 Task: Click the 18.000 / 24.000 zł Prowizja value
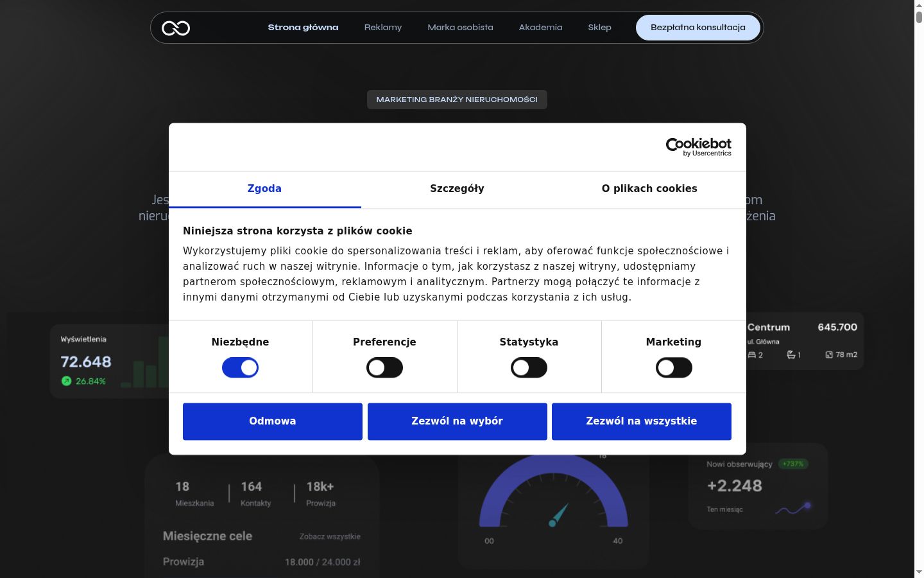(x=323, y=562)
